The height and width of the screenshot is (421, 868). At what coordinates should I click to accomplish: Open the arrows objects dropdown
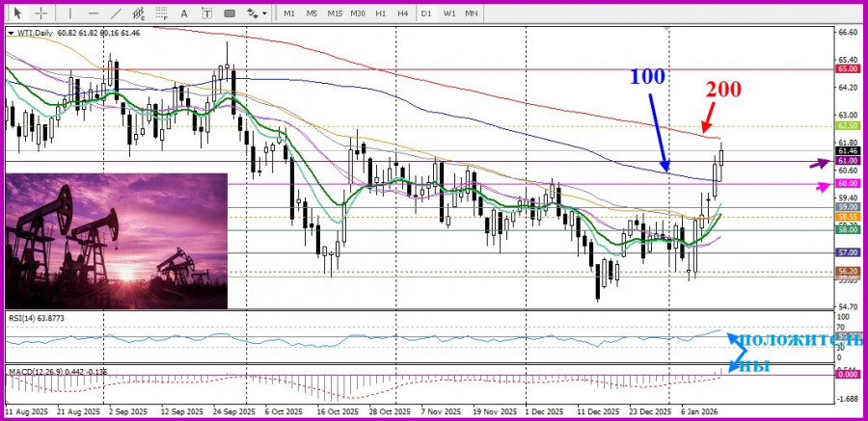[256, 13]
